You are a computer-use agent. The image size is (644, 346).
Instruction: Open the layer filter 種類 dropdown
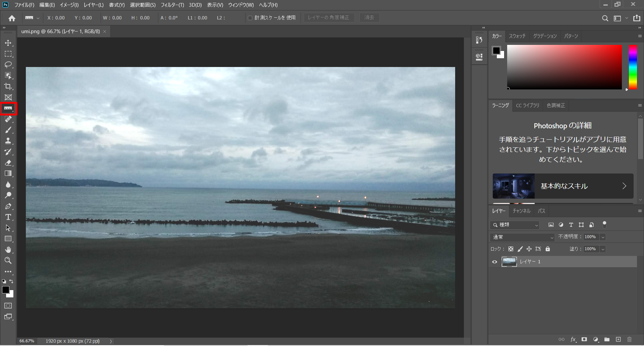point(515,225)
